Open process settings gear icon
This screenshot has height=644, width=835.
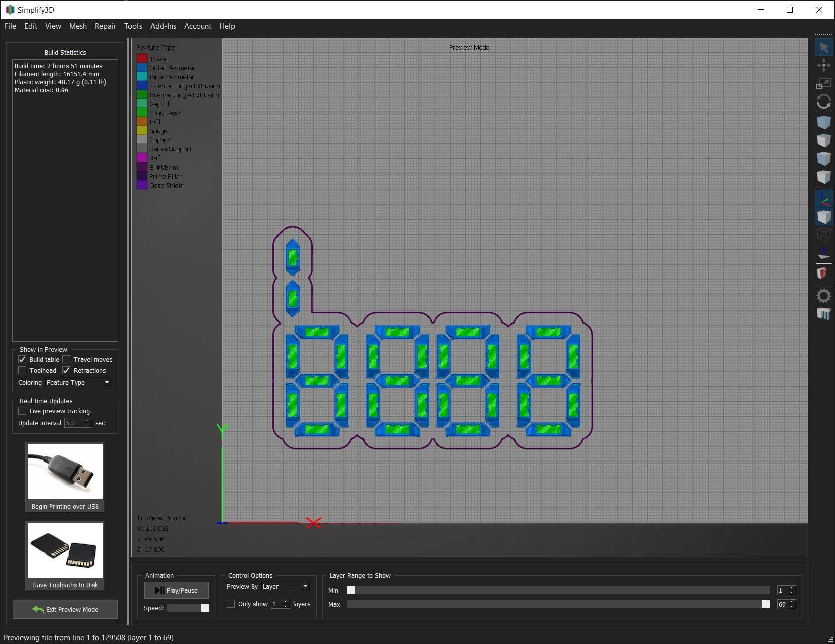coord(823,296)
